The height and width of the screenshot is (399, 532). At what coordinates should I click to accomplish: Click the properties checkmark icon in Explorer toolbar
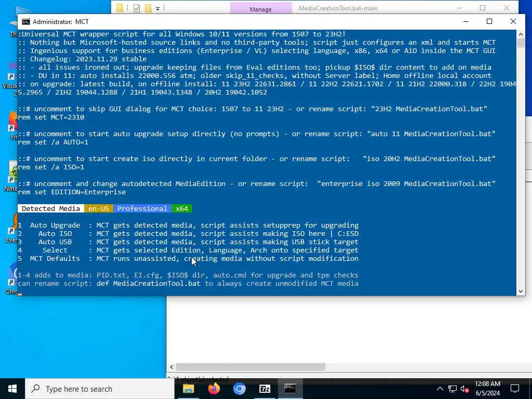pos(137,8)
